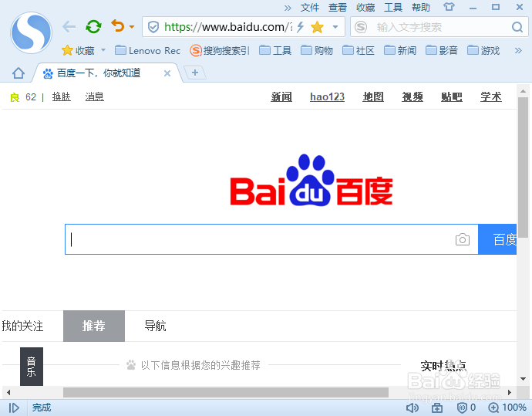Click the security shield in address bar

coord(153,27)
